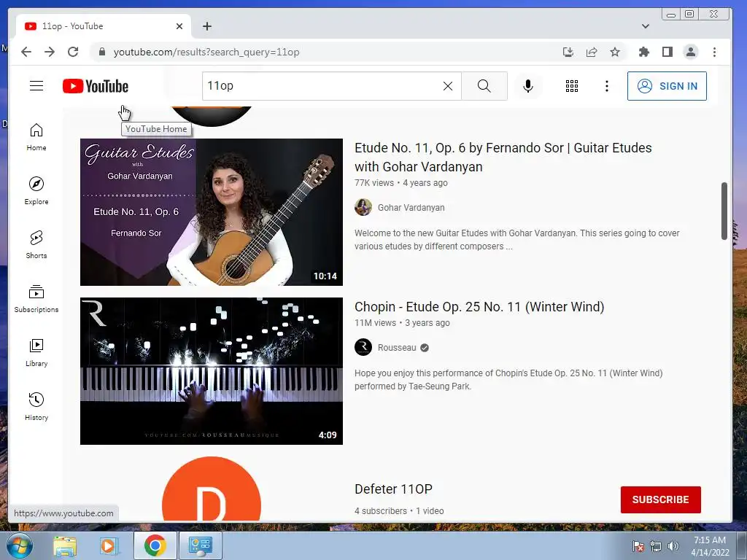Open Subscriptions in sidebar

tap(36, 298)
